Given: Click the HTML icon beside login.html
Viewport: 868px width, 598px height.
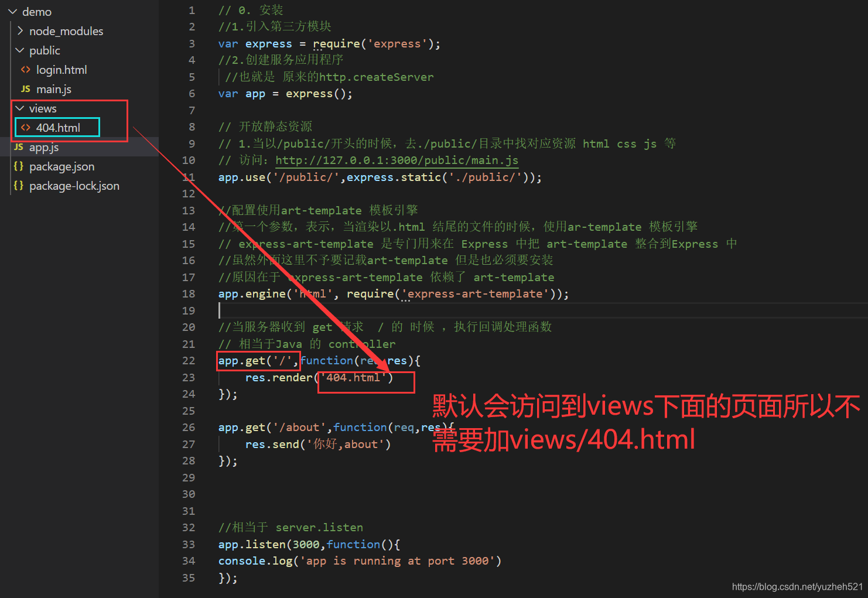Looking at the screenshot, I should pyautogui.click(x=26, y=70).
